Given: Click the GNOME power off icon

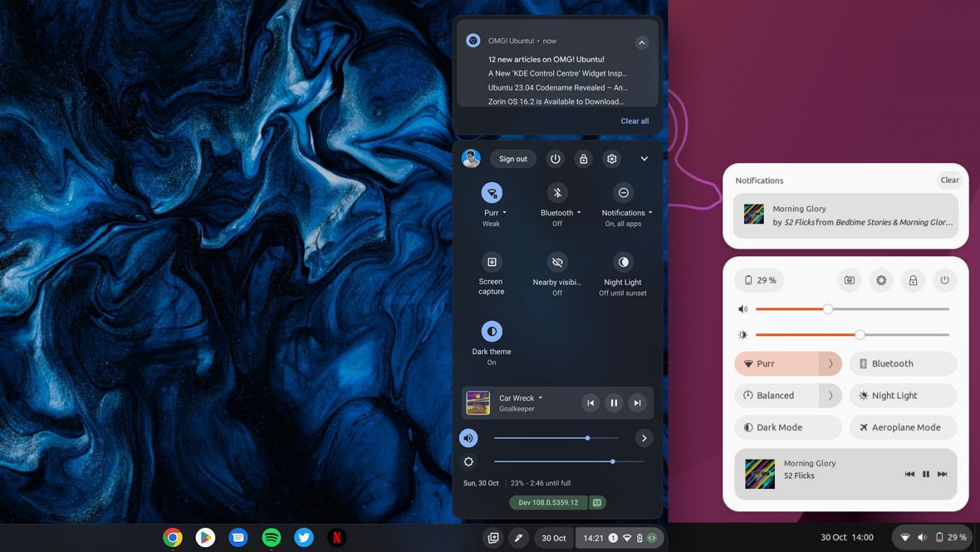Looking at the screenshot, I should tap(944, 280).
